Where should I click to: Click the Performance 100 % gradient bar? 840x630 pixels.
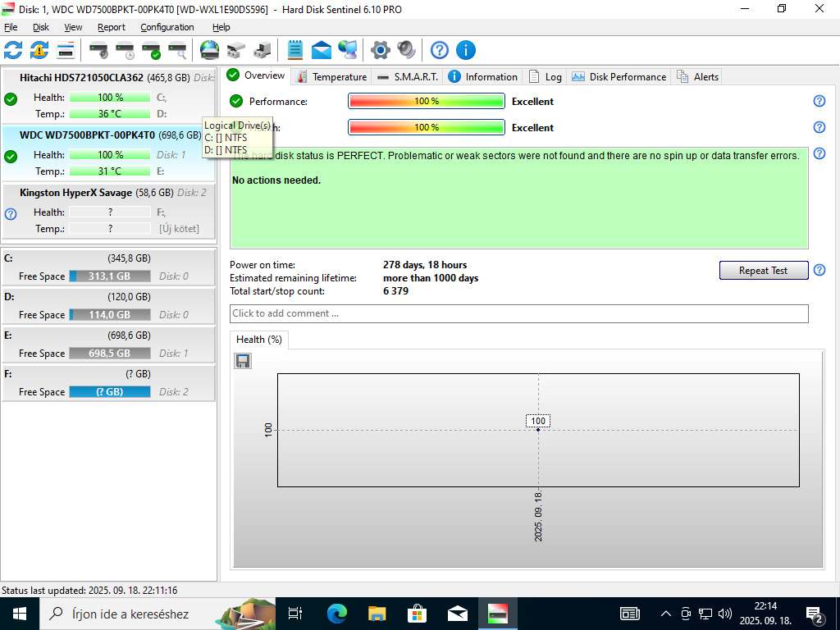tap(427, 101)
